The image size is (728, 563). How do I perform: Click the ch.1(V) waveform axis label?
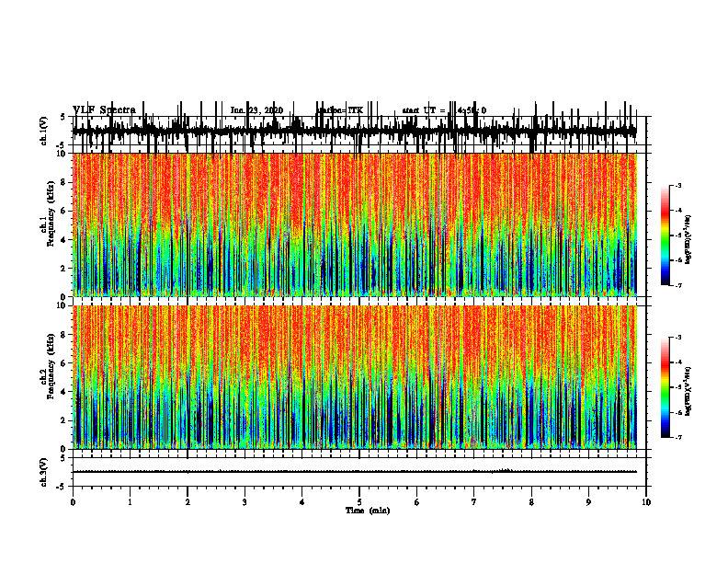[44, 132]
